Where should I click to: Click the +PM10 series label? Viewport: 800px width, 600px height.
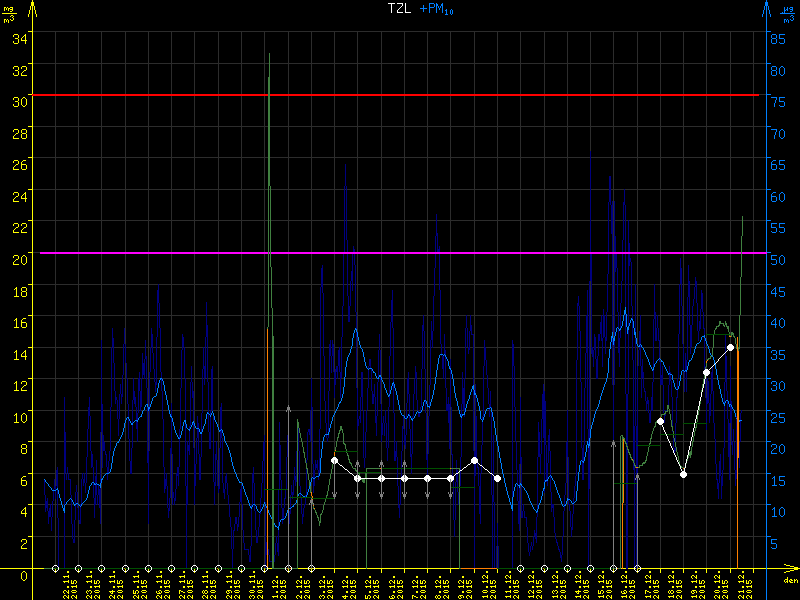click(x=438, y=10)
